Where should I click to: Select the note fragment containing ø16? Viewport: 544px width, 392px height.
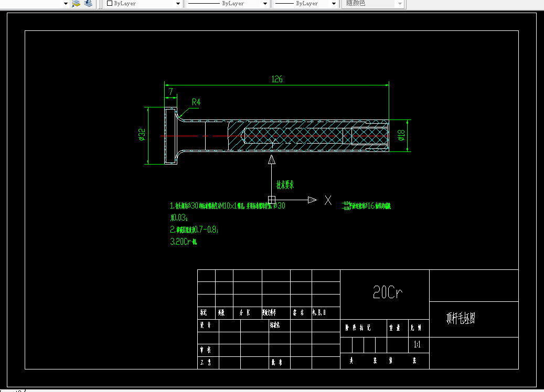[x=366, y=206]
